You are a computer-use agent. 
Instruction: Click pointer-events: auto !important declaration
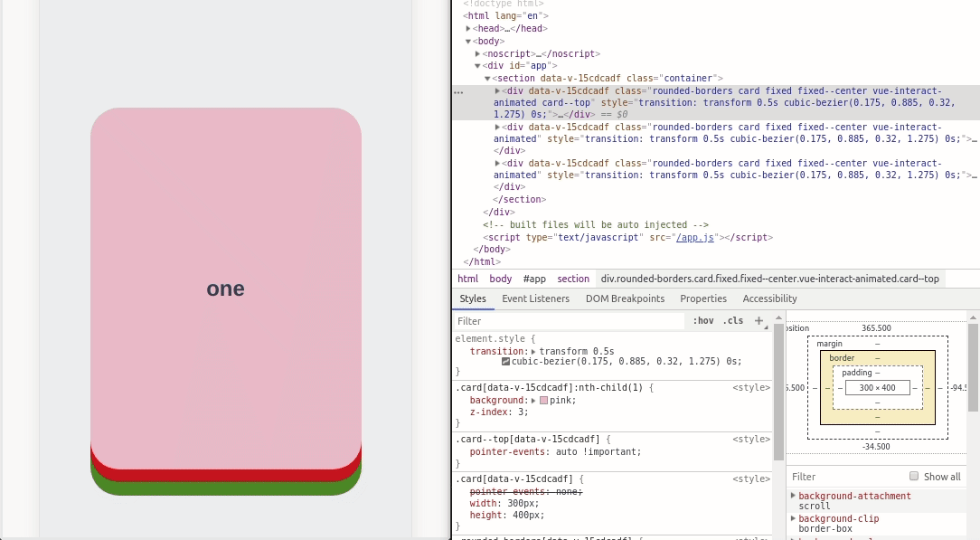click(556, 451)
